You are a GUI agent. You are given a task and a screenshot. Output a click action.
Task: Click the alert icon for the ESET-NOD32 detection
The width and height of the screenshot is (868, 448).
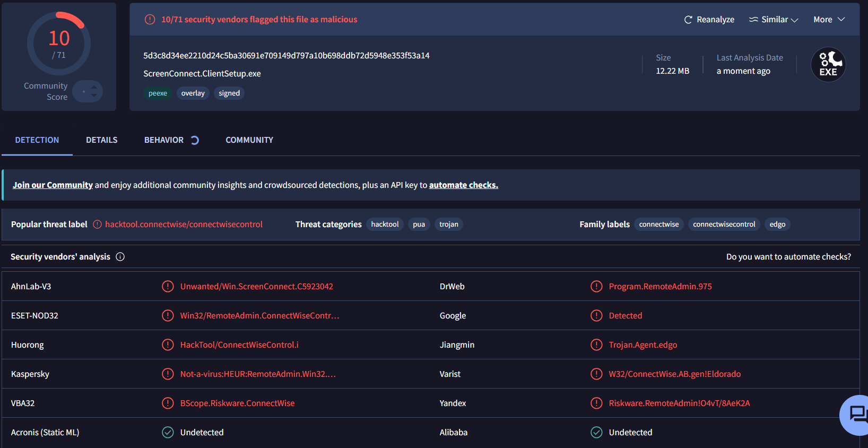pyautogui.click(x=168, y=316)
